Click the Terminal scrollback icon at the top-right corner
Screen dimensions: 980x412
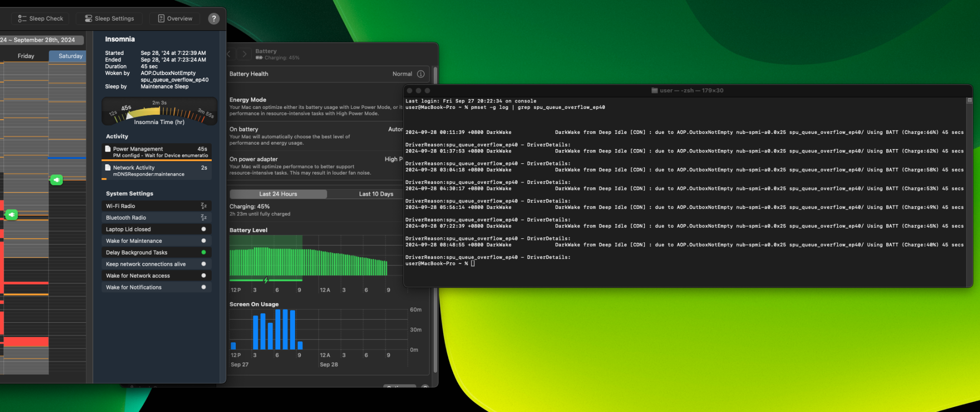click(969, 101)
